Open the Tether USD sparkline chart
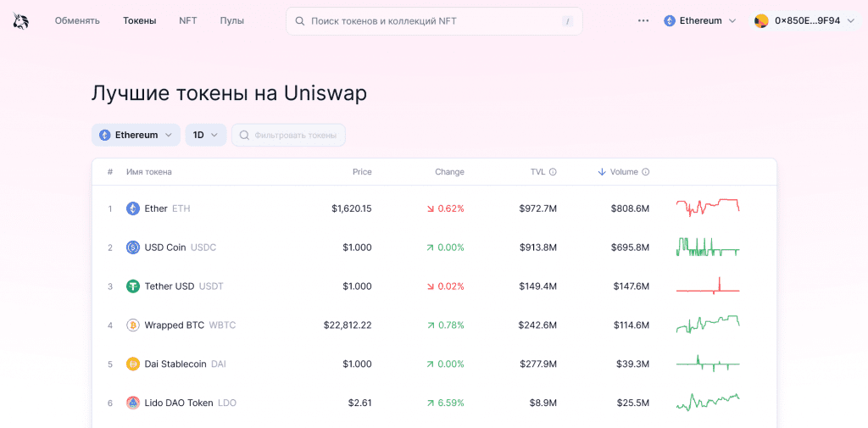868x428 pixels. [708, 286]
